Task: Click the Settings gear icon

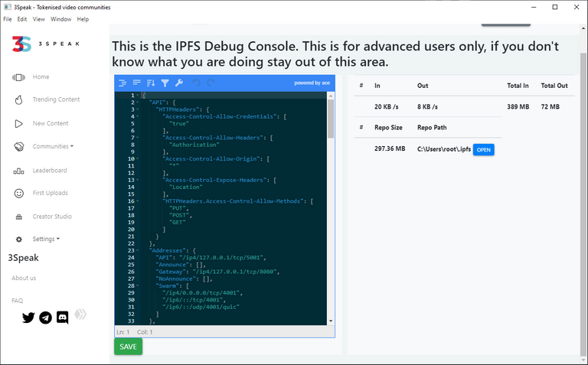Action: [18, 240]
